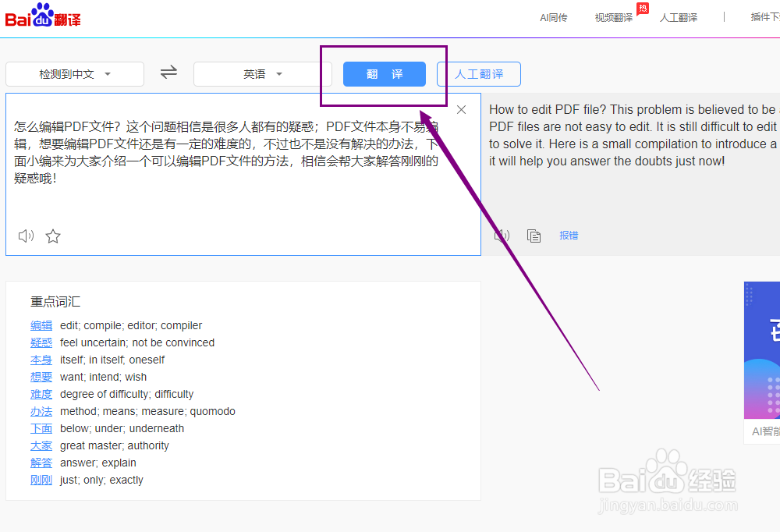Report a translation error via 报错
Image resolution: width=780 pixels, height=532 pixels.
click(x=569, y=235)
